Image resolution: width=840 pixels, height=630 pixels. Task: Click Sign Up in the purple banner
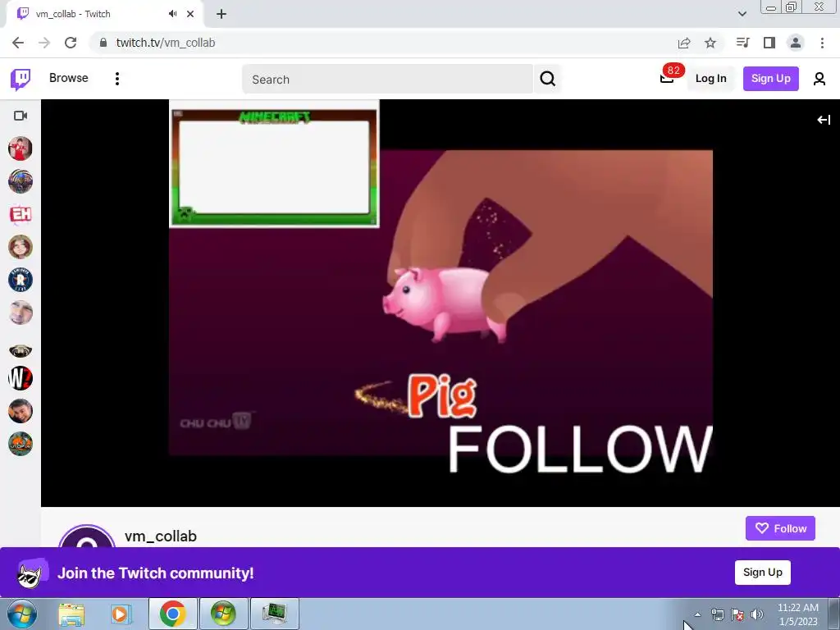pos(762,572)
